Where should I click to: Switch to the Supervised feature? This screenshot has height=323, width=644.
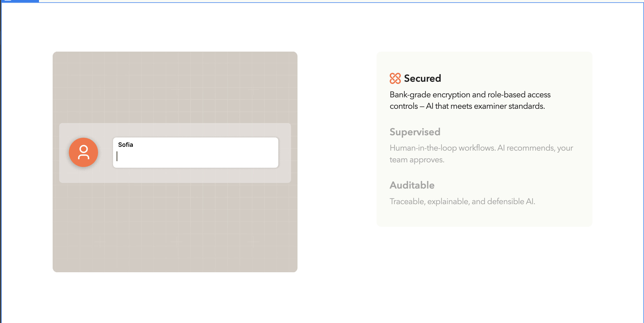coord(415,132)
